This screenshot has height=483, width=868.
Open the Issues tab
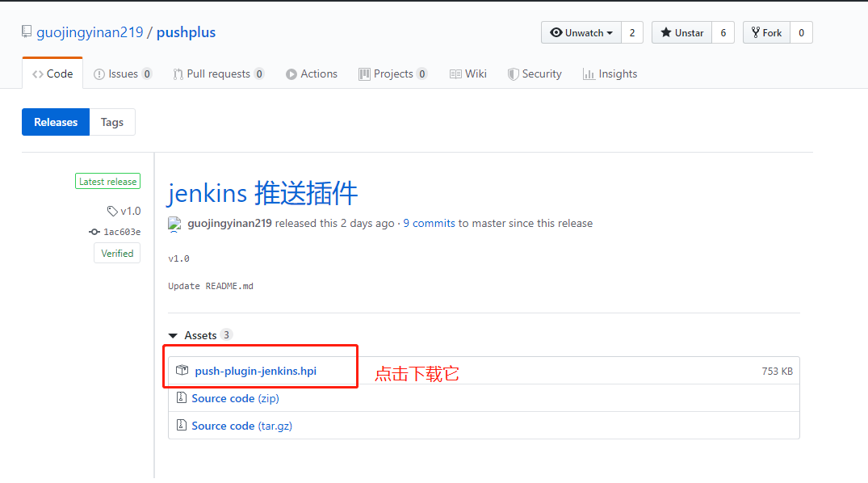pyautogui.click(x=121, y=73)
